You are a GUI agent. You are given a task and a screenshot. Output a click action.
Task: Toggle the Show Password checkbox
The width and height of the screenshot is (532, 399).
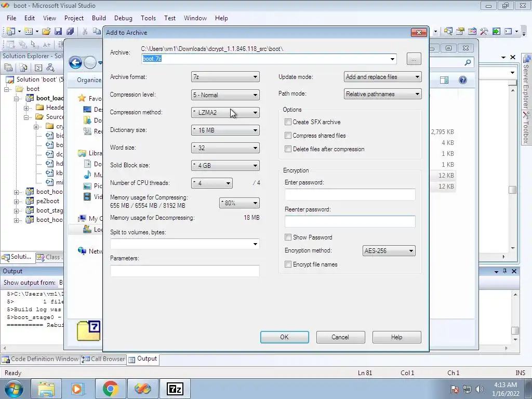click(x=288, y=237)
